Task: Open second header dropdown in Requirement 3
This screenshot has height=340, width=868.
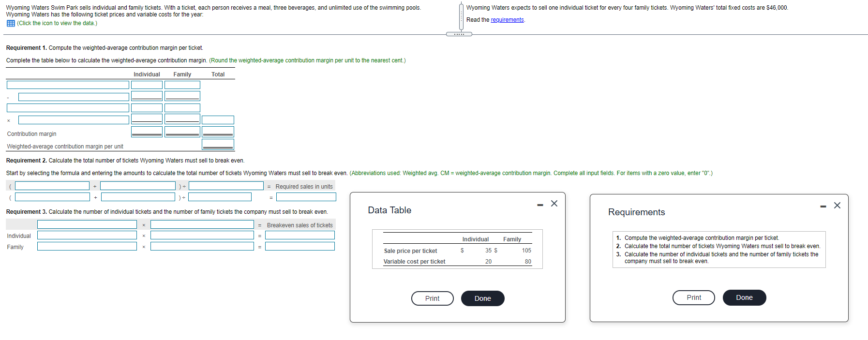Action: pos(202,224)
